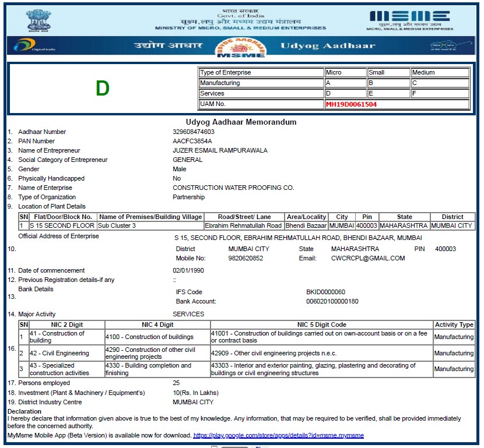484x448 pixels.
Task: Click the PAN number AACFC3854A
Action: pos(192,141)
